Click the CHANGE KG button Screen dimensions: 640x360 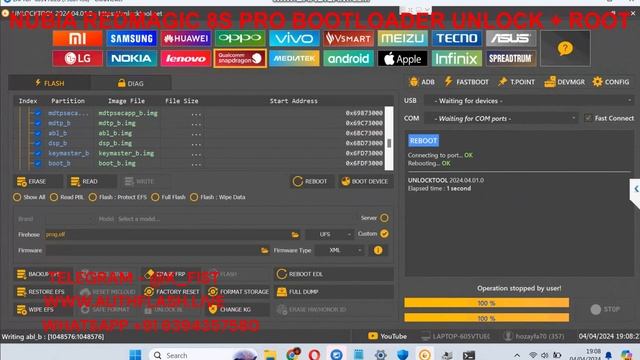(238, 309)
